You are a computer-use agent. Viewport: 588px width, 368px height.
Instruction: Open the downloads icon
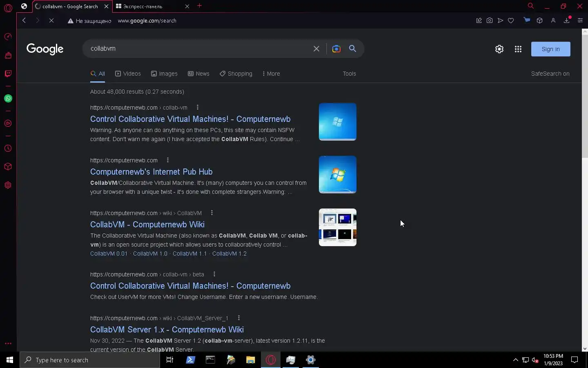567,20
